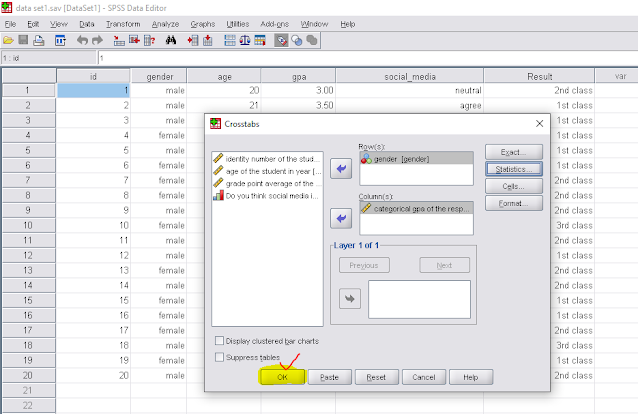Click the Open file folder icon
This screenshot has height=414, width=638.
click(x=8, y=40)
